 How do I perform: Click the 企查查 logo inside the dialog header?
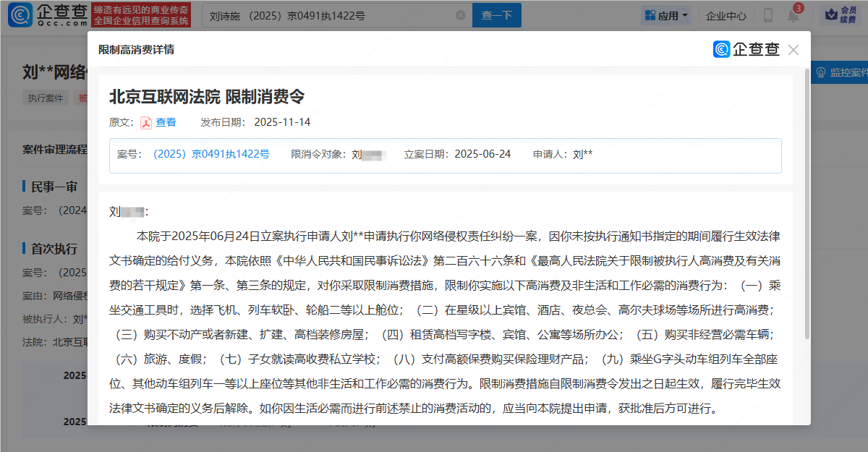pyautogui.click(x=746, y=50)
